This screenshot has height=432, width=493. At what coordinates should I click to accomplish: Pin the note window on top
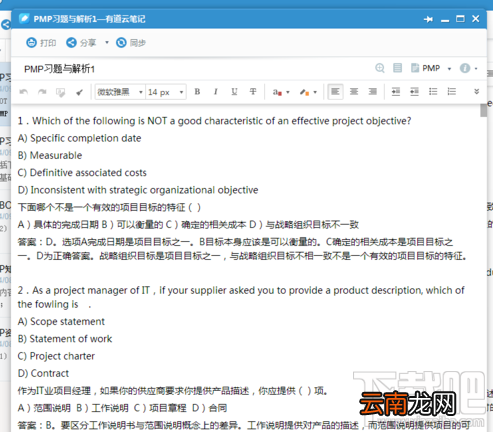tap(428, 19)
